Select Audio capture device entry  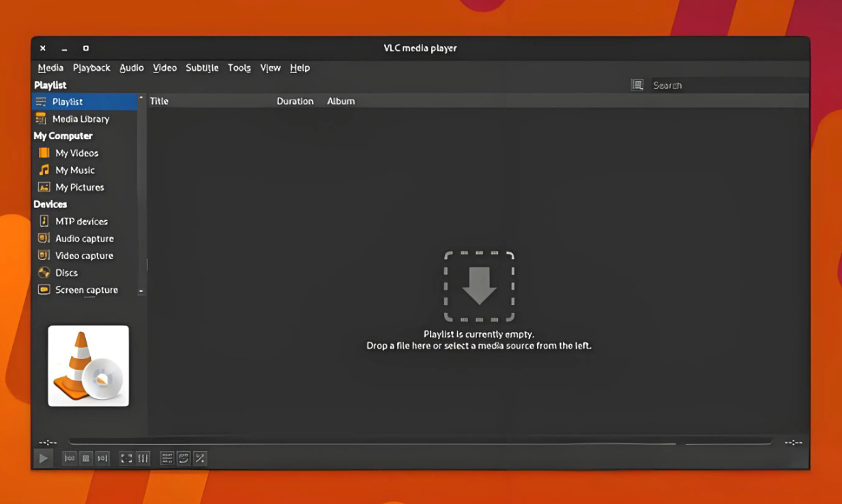pos(85,238)
